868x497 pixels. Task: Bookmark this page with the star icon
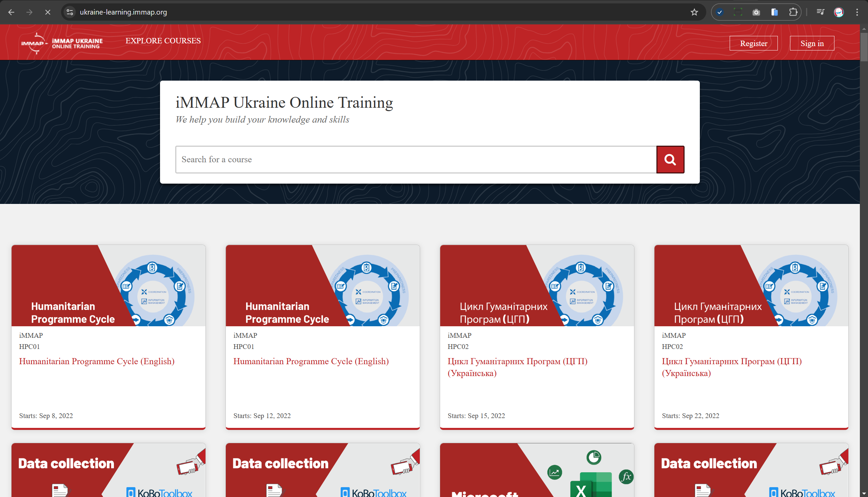tap(694, 12)
